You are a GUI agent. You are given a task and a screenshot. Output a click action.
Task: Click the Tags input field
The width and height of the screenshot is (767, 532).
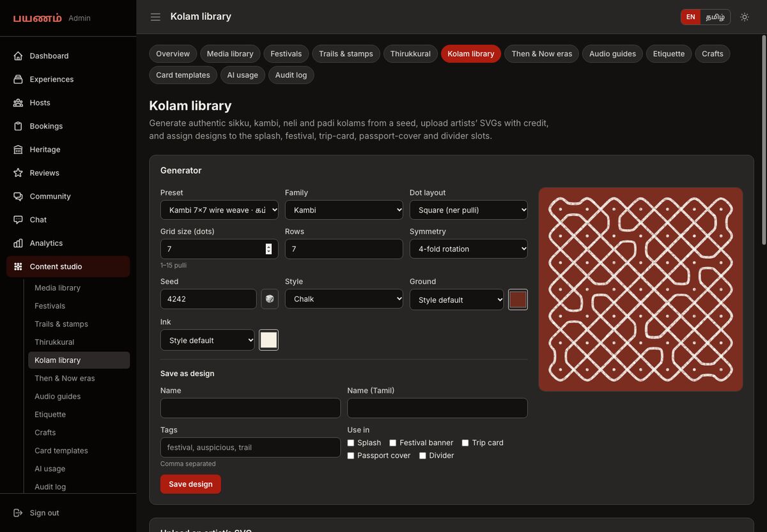251,447
